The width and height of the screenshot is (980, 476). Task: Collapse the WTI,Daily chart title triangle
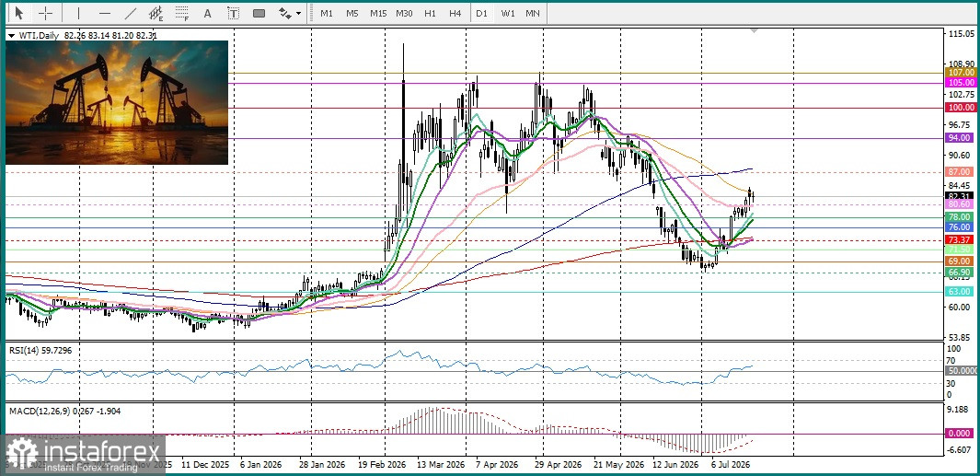(10, 36)
